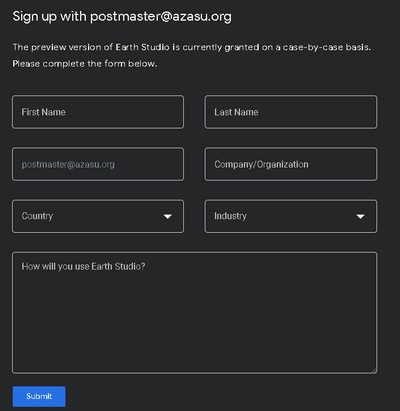Screen dimensions: 400x411
Task: Click the blue Submit button label
Action: point(39,396)
